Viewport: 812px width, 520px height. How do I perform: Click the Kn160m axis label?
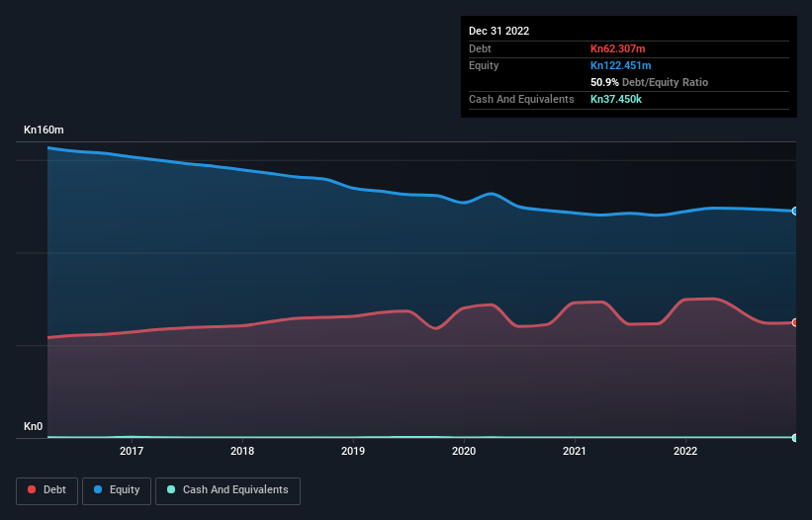[x=45, y=130]
